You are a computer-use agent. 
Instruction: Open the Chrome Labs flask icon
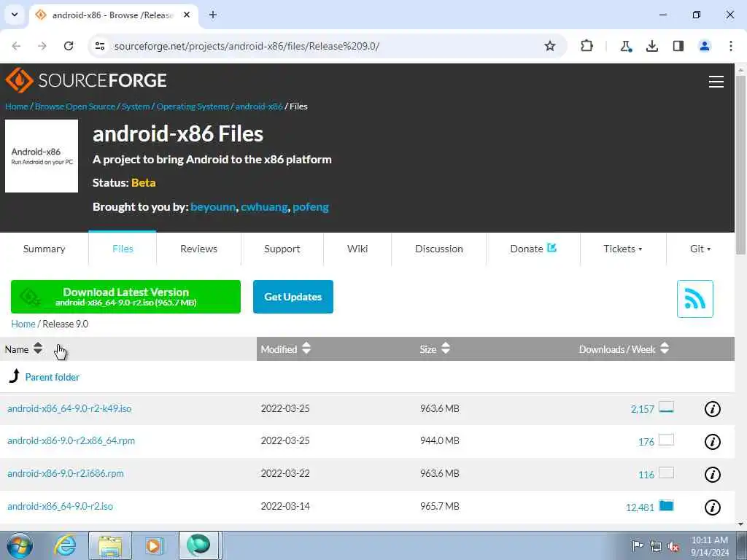[625, 46]
